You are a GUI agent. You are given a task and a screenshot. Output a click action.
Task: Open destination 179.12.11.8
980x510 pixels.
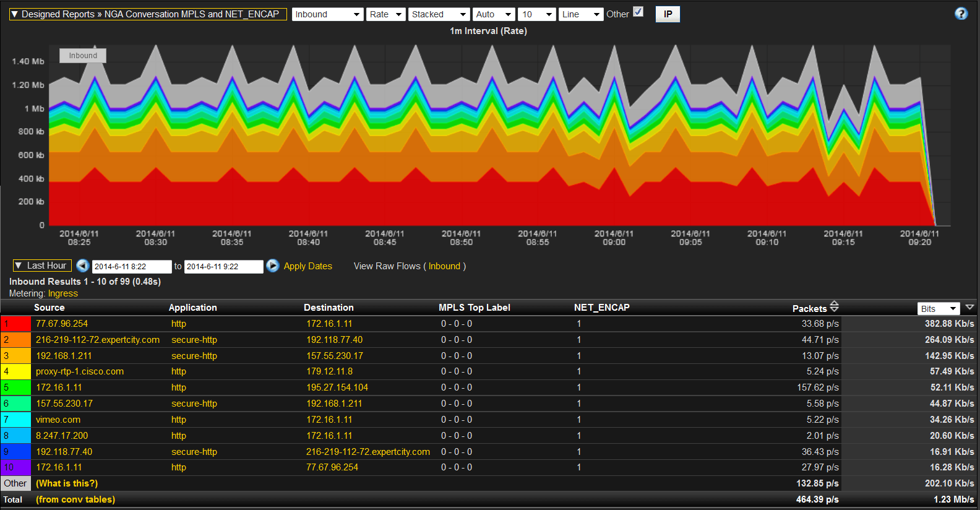click(330, 371)
